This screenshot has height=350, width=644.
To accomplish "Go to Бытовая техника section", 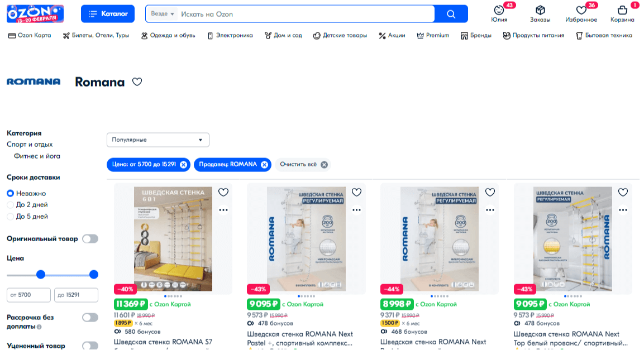I will click(x=604, y=36).
